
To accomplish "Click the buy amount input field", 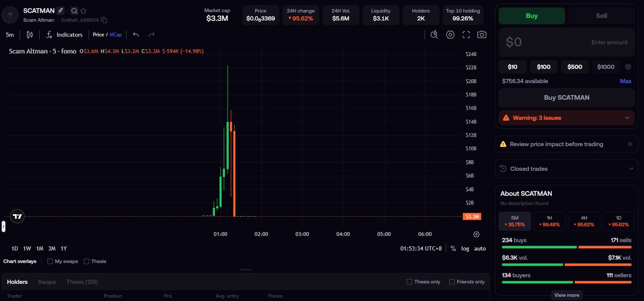I will click(x=567, y=42).
